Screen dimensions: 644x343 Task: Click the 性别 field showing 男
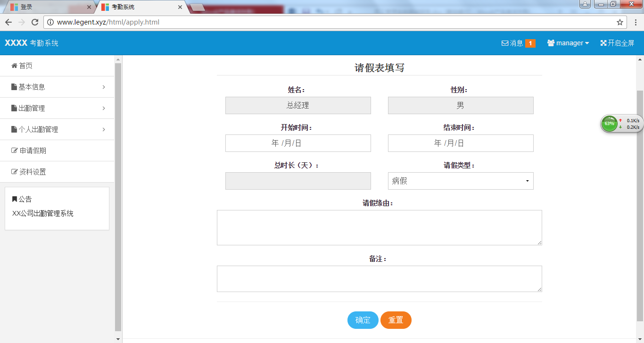[461, 105]
